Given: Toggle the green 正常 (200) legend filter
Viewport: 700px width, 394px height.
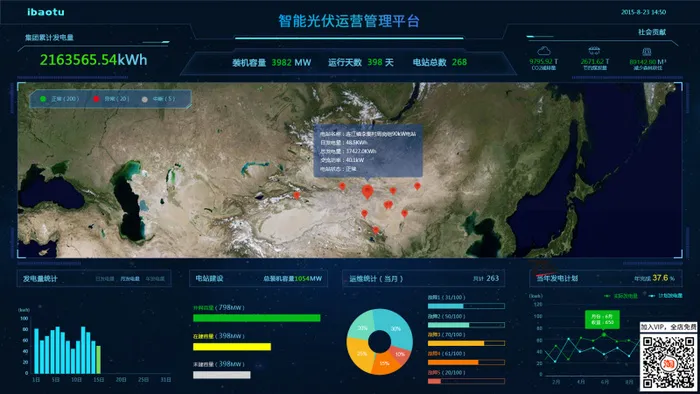Looking at the screenshot, I should click(59, 99).
